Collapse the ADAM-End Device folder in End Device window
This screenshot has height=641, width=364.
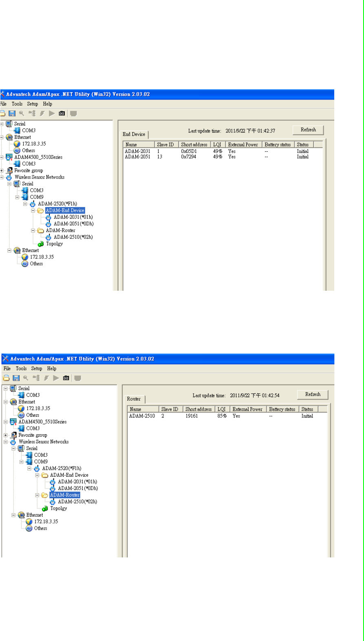tap(33, 211)
